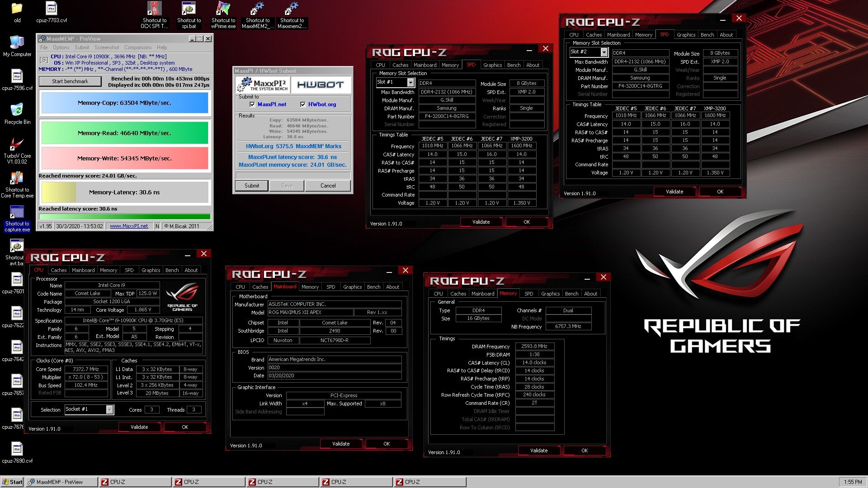Select MaxxMEM² - PreView taskbar button
Viewport: 868px width, 488px height.
pos(61,482)
